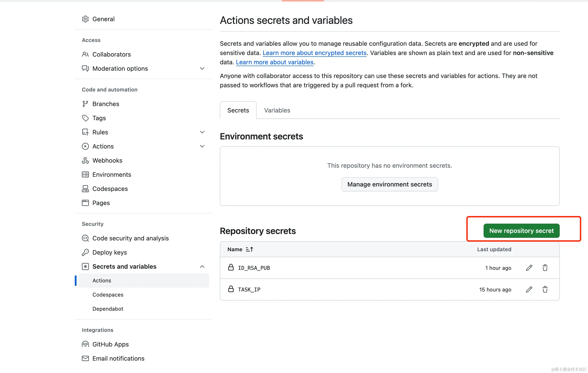
Task: Click the Webhooks icon in sidebar
Action: [x=85, y=160]
